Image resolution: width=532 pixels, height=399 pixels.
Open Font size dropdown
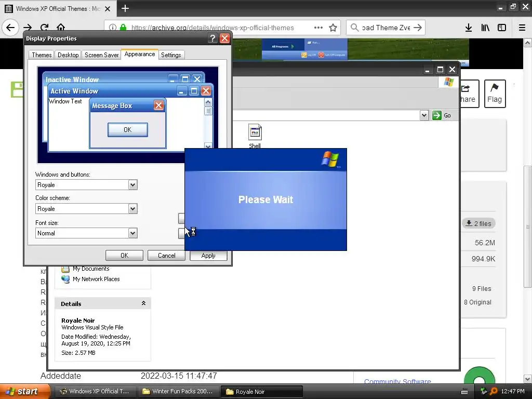click(132, 233)
